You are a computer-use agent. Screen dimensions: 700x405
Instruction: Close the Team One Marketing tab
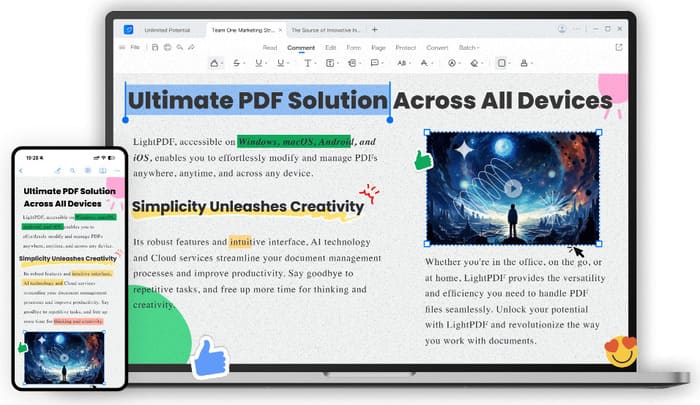(x=280, y=30)
